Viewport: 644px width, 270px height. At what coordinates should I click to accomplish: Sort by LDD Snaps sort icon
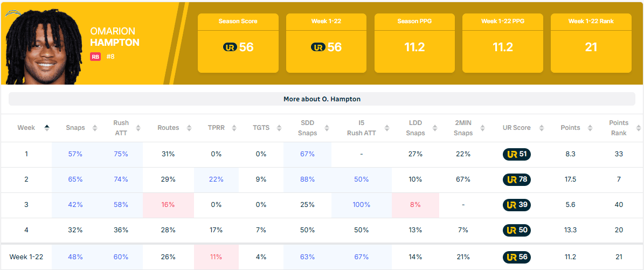433,128
